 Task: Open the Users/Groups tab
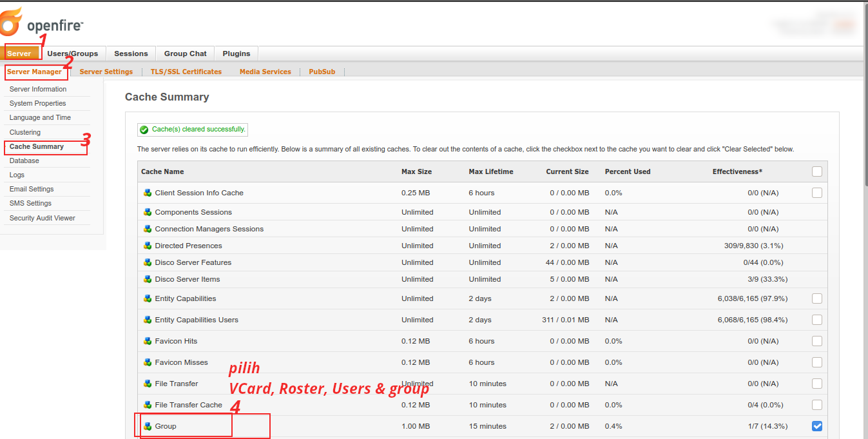73,54
